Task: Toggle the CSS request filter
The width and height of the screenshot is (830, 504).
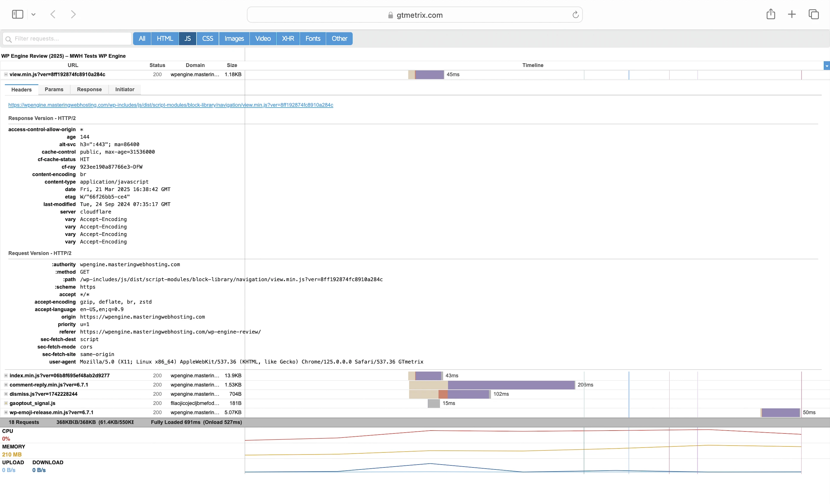Action: (x=207, y=39)
